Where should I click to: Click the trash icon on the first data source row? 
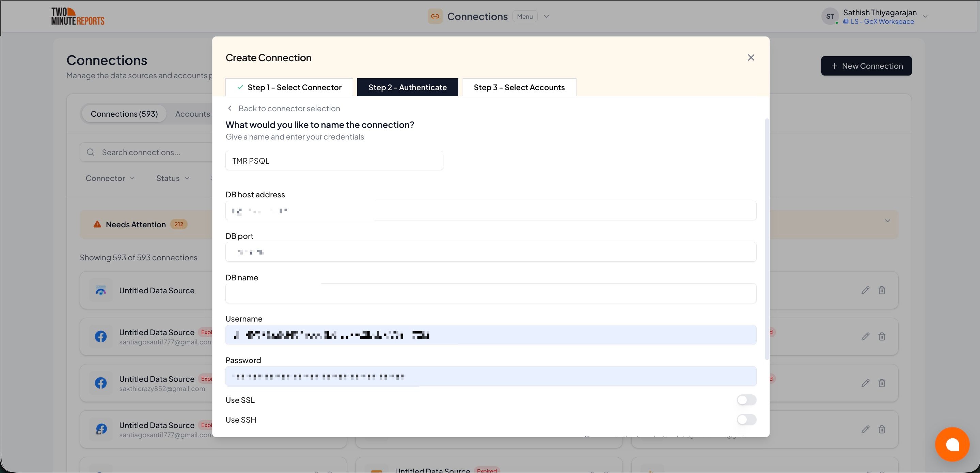pyautogui.click(x=882, y=290)
